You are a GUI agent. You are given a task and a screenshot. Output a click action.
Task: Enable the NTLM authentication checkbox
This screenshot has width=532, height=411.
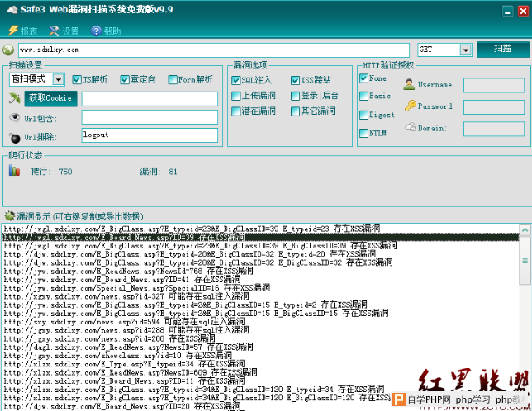(363, 133)
